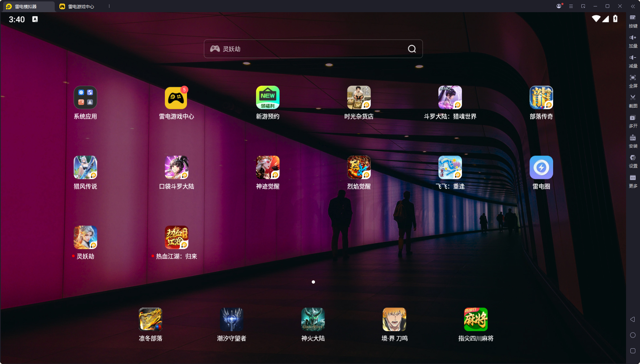Tap the Android back triangle button
This screenshot has width=640, height=364.
coord(632,319)
